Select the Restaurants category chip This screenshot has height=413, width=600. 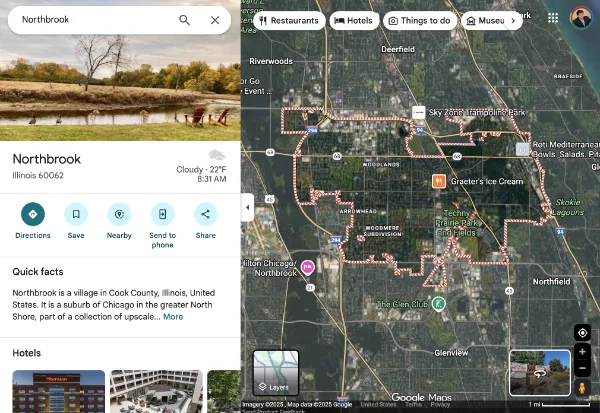click(288, 20)
